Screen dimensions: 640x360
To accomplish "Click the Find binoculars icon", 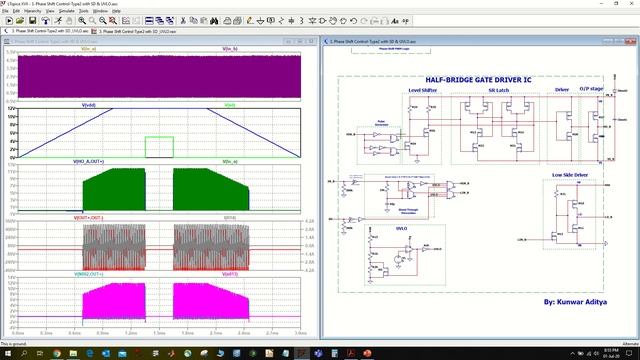I will click(214, 21).
